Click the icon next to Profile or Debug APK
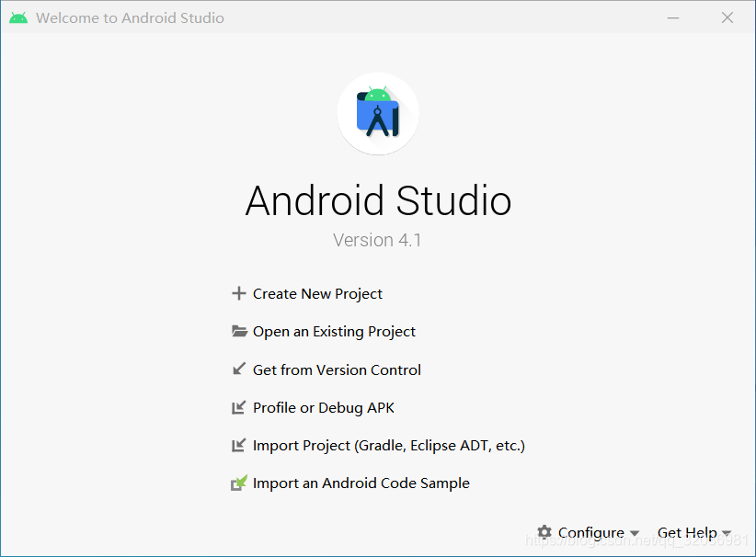The height and width of the screenshot is (557, 756). tap(238, 407)
